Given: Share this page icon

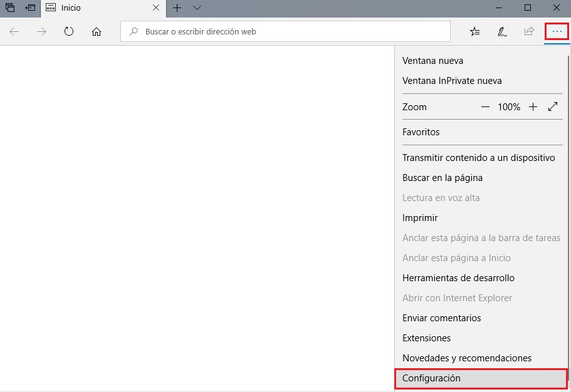Looking at the screenshot, I should [529, 31].
